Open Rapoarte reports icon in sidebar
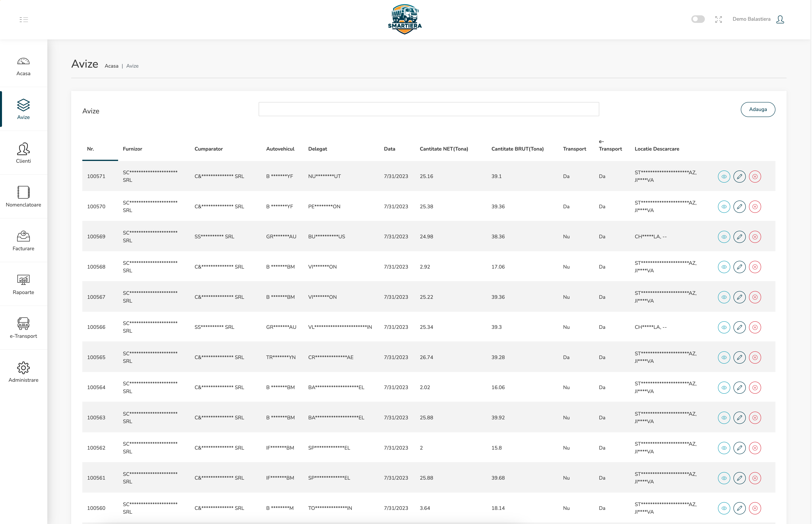This screenshot has height=524, width=812. pyautogui.click(x=23, y=284)
